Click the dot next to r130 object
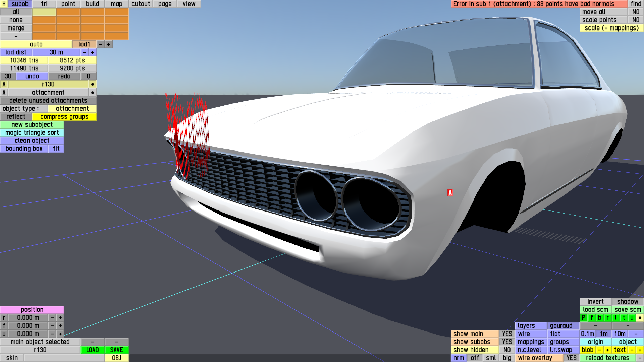The width and height of the screenshot is (644, 362). 93,84
